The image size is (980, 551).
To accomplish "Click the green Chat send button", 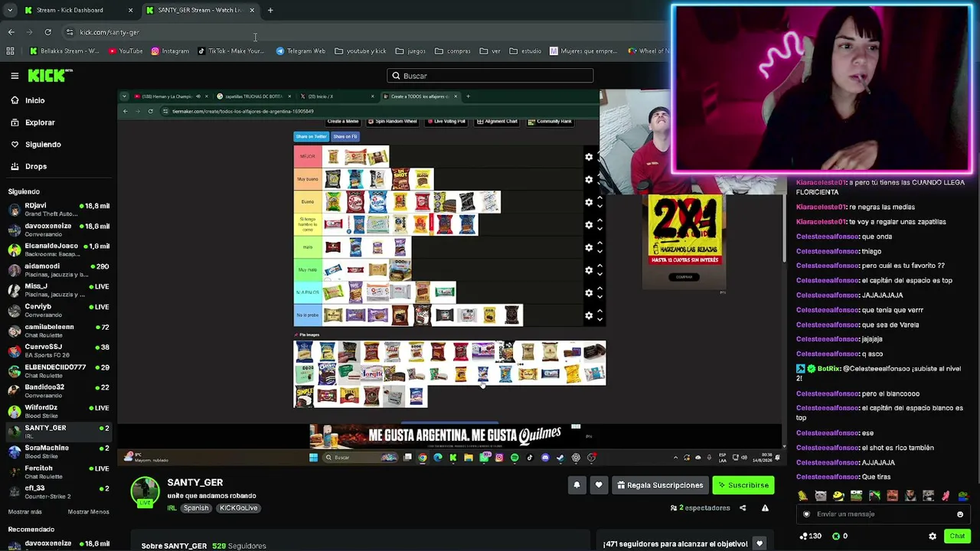I will (957, 536).
